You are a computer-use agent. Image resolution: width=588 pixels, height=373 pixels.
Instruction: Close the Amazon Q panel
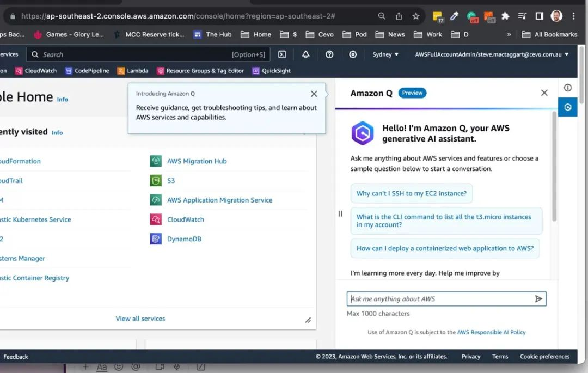[x=544, y=93]
